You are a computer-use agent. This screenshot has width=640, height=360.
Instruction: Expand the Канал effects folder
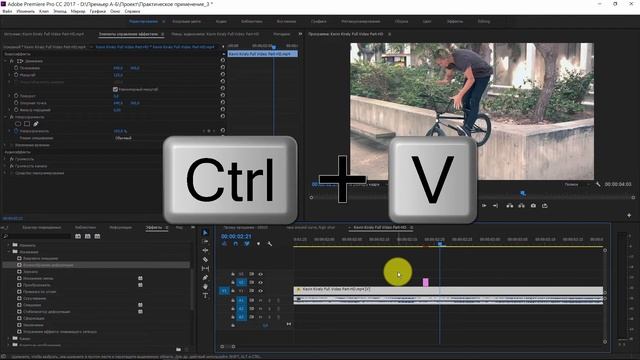tap(9, 338)
